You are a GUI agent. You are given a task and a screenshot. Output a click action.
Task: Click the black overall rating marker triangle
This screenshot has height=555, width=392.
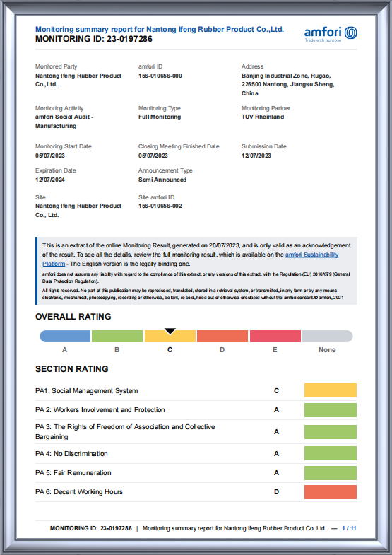[x=170, y=331]
